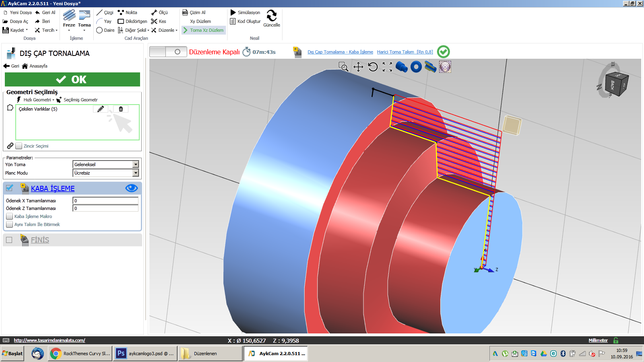Open the Planc Modu dropdown
This screenshot has height=362, width=644.
coord(136,173)
